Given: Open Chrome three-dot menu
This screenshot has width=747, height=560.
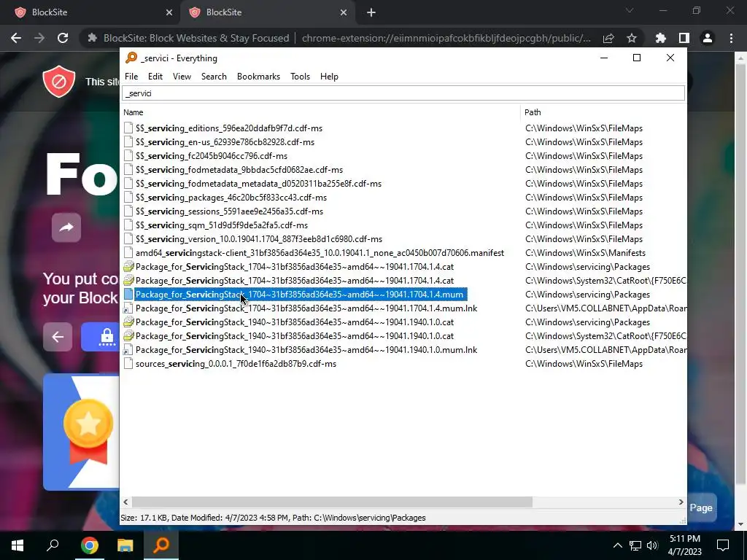Looking at the screenshot, I should tap(731, 38).
